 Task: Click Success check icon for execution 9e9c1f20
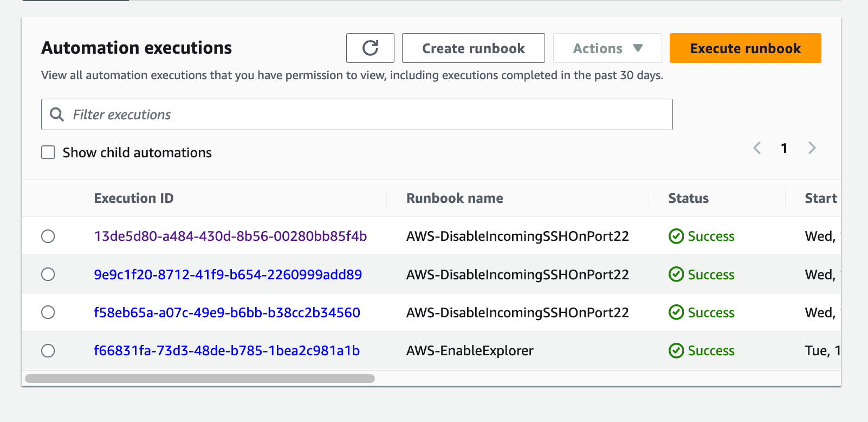676,274
